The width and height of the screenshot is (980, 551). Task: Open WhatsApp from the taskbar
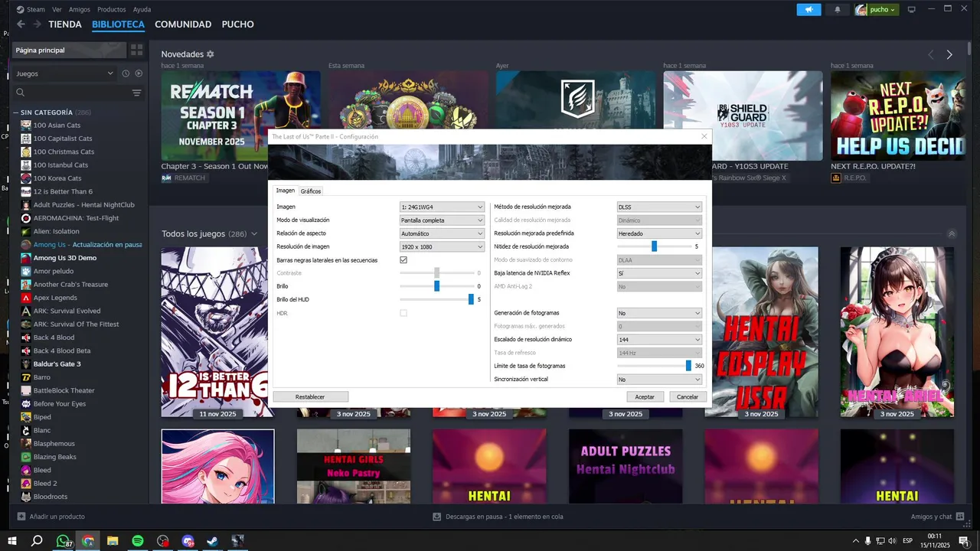coord(63,541)
